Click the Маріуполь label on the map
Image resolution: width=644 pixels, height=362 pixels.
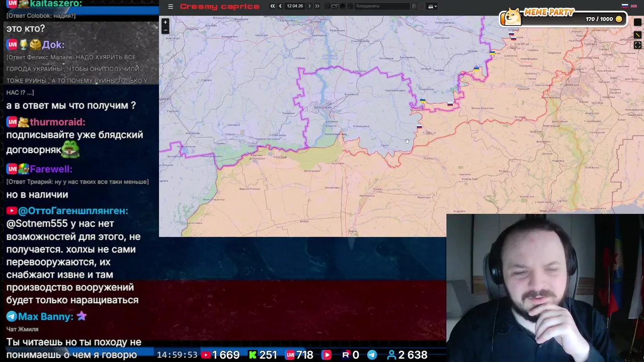(548, 211)
